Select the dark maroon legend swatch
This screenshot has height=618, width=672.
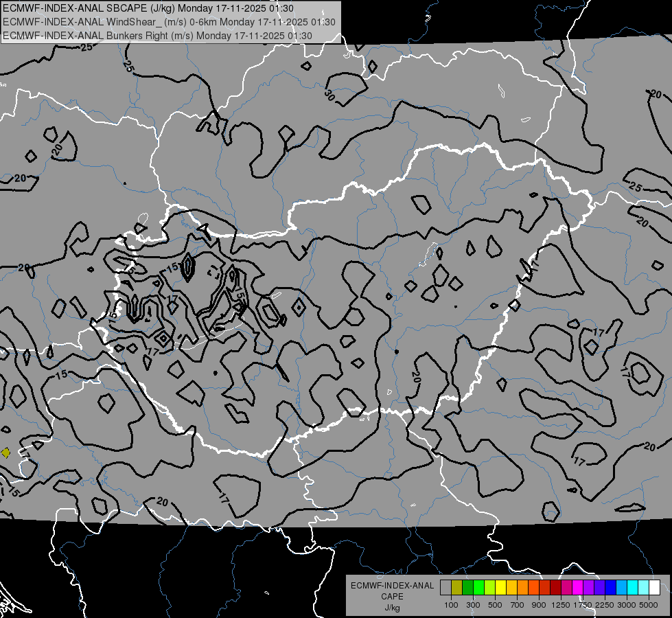click(x=556, y=588)
